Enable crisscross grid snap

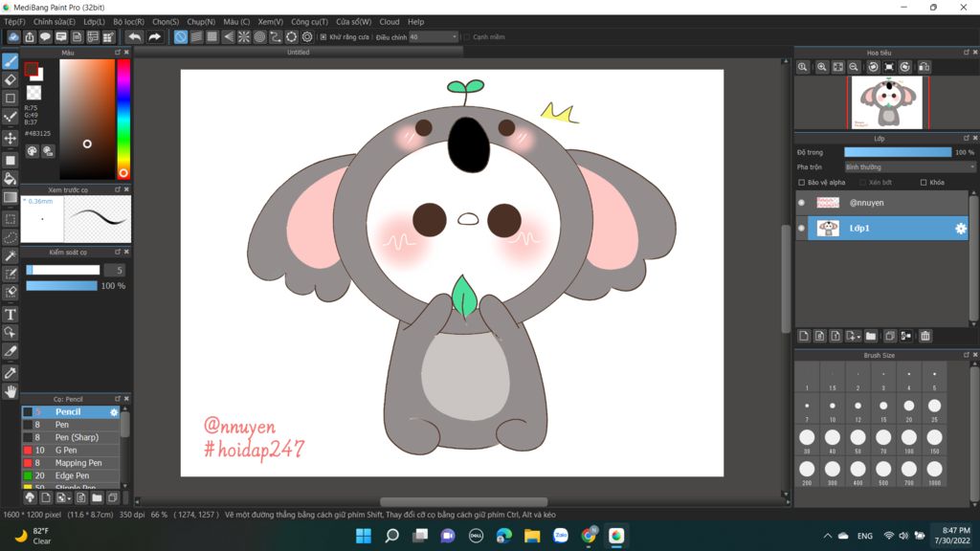point(212,37)
